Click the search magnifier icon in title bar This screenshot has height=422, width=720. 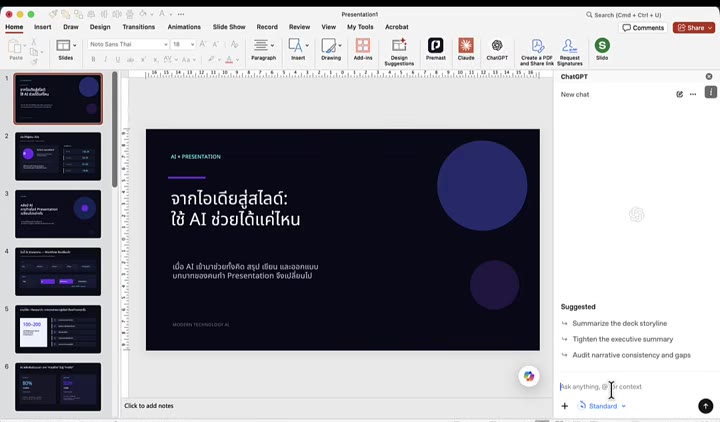tap(589, 15)
